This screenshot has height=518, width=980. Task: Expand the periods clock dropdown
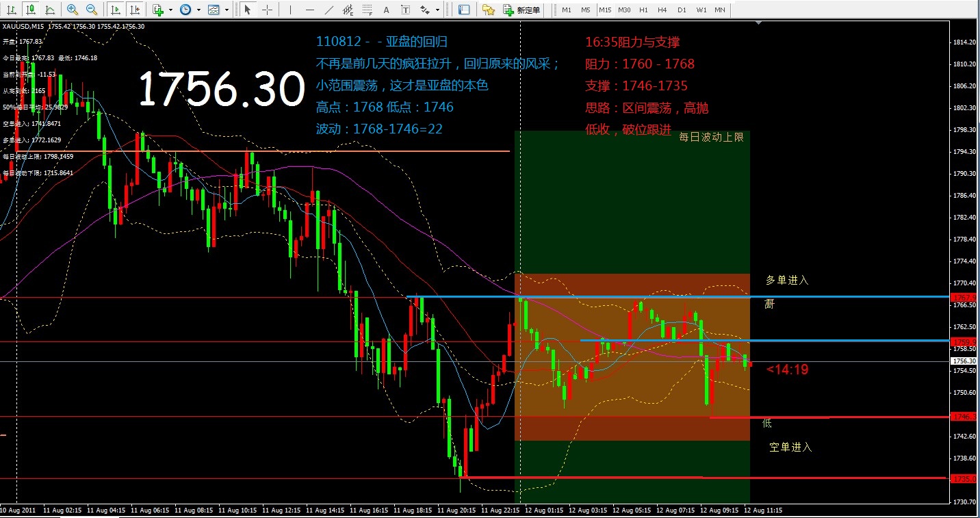198,10
